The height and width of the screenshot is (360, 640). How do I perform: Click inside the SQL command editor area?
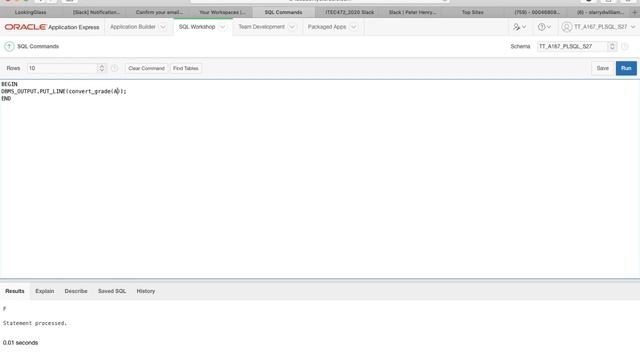[x=320, y=180]
